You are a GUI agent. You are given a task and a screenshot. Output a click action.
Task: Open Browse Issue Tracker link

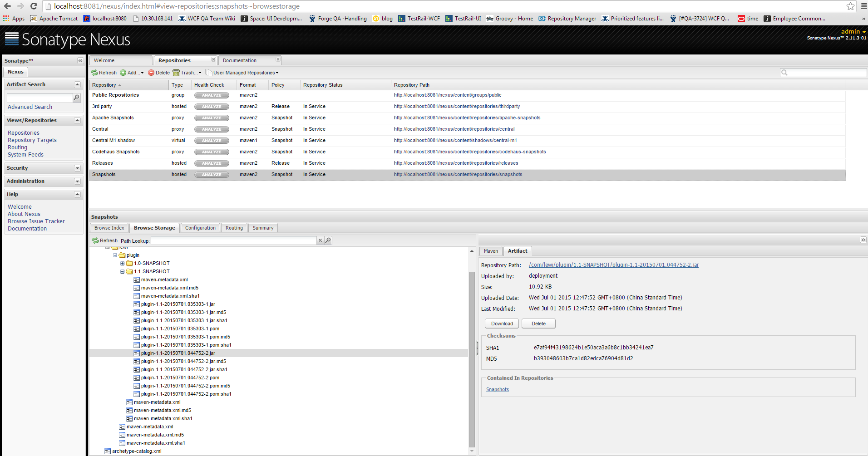pos(36,221)
